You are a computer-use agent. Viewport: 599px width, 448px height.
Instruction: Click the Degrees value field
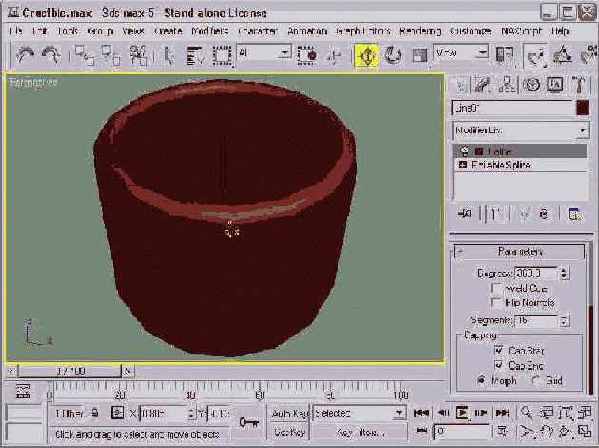536,273
